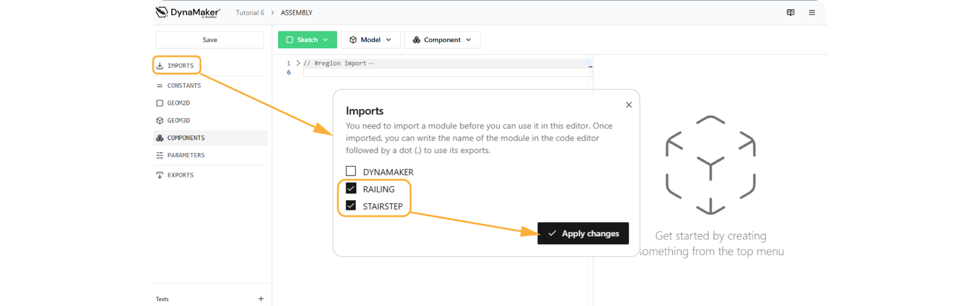The image size is (980, 306).
Task: Close the Imports dialog
Action: (x=628, y=105)
